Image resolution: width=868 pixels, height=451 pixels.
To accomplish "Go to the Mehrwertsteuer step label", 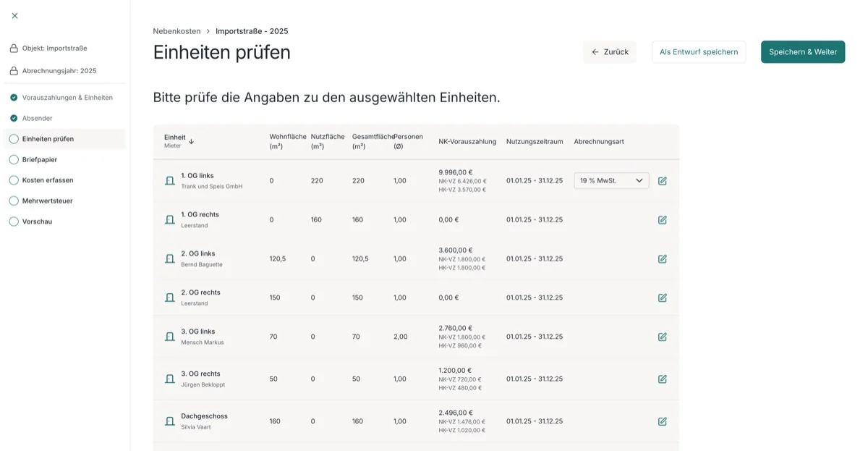I will point(47,201).
